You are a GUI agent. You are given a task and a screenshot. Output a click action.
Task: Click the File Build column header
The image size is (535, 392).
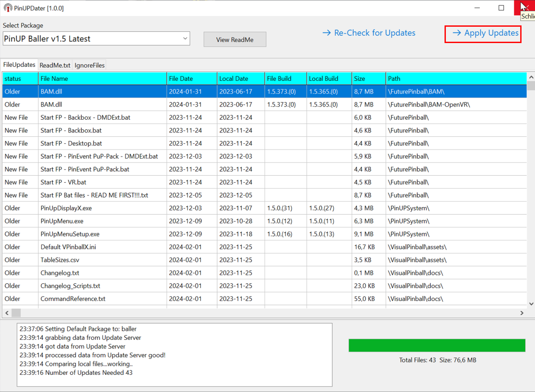pos(286,79)
